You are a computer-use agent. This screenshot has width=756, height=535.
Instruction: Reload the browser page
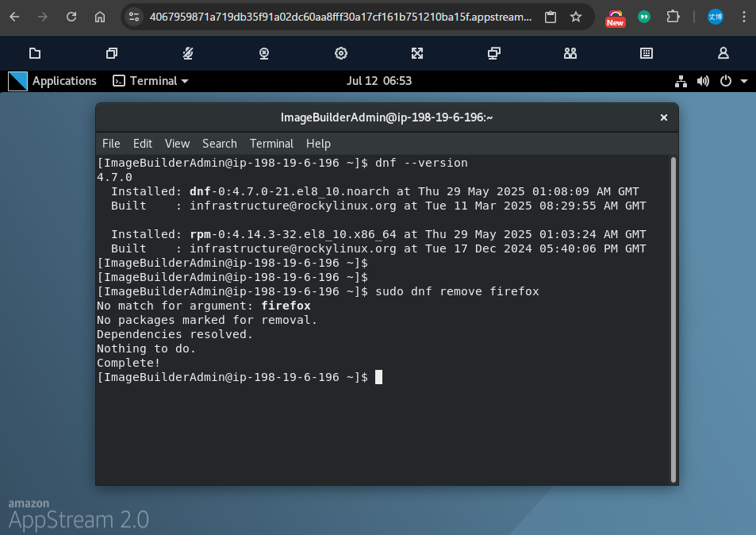[x=71, y=17]
